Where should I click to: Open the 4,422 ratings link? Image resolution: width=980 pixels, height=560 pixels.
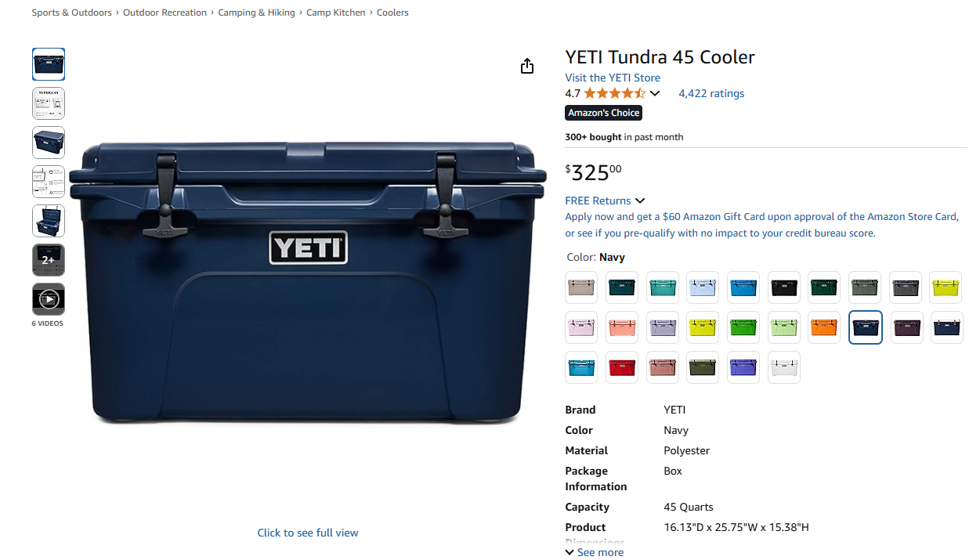pos(711,93)
